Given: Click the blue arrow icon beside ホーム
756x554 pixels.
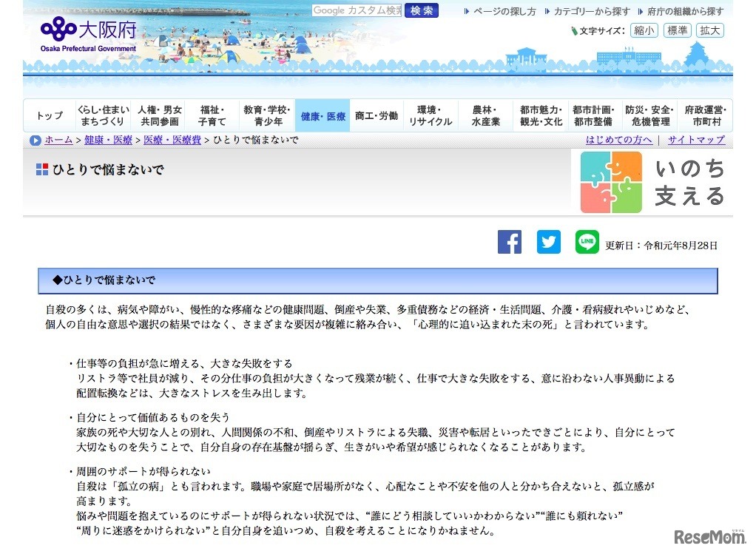Looking at the screenshot, I should (x=36, y=141).
